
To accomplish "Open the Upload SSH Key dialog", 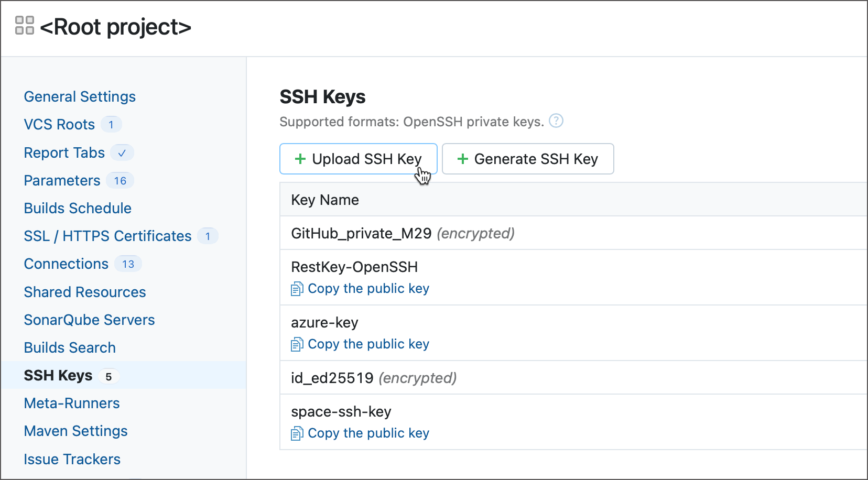I will pos(358,159).
